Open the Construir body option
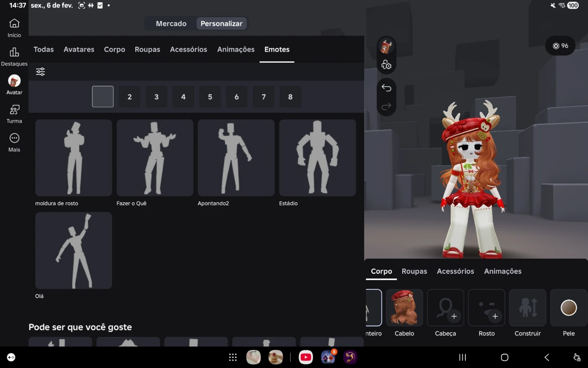The image size is (588, 368). pyautogui.click(x=528, y=308)
